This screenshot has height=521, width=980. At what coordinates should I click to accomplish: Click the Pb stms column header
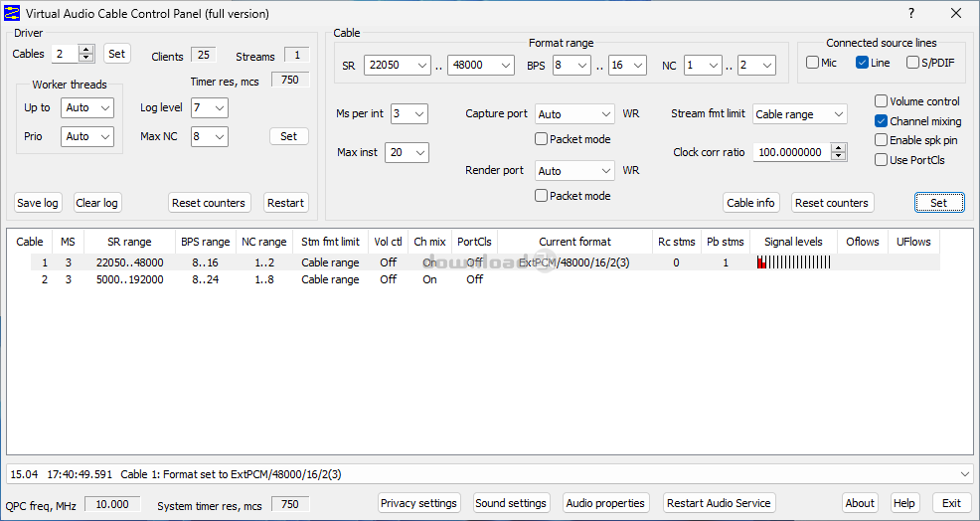pos(725,242)
